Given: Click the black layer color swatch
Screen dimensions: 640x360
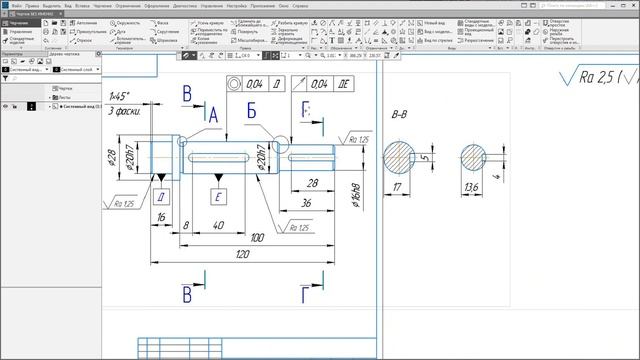Looking at the screenshot, I should point(31,107).
